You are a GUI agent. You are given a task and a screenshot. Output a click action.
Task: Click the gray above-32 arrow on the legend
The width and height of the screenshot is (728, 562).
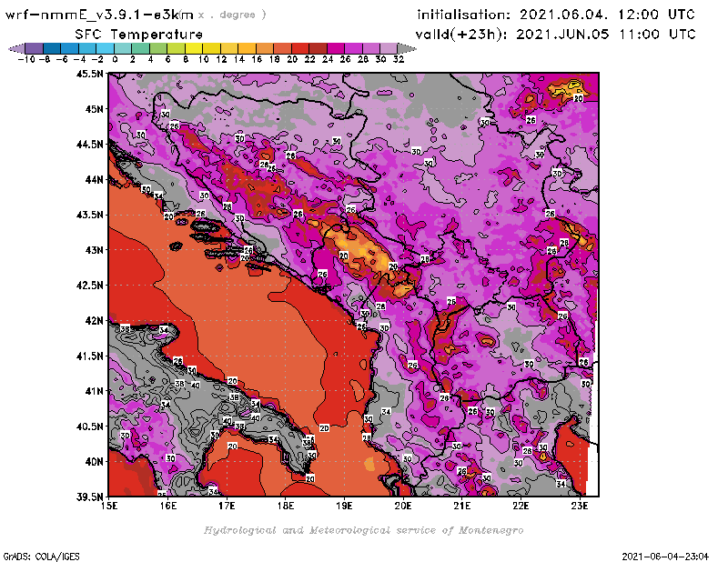coord(407,48)
